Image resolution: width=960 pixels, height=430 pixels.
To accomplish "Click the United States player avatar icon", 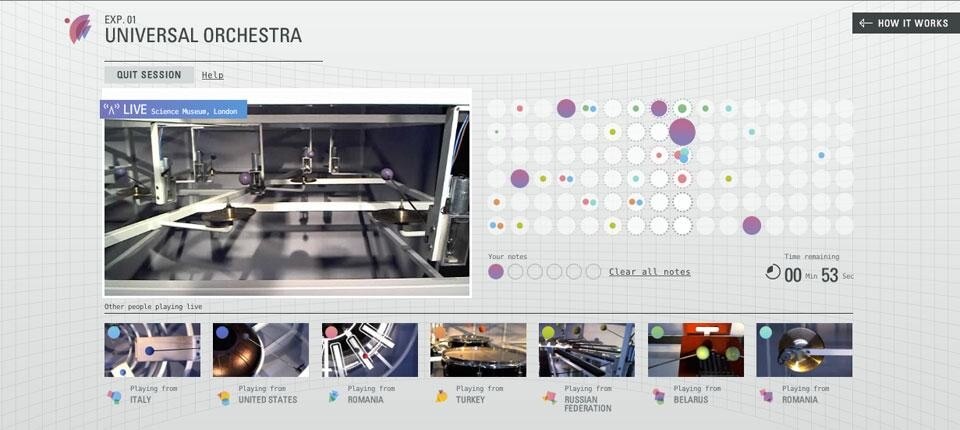I will click(224, 397).
